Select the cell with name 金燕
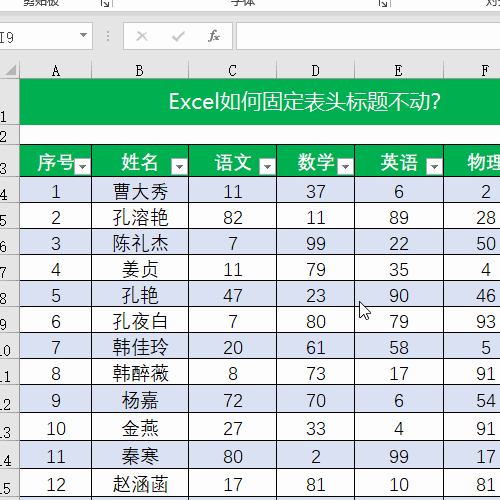This screenshot has height=500, width=500. pyautogui.click(x=140, y=427)
